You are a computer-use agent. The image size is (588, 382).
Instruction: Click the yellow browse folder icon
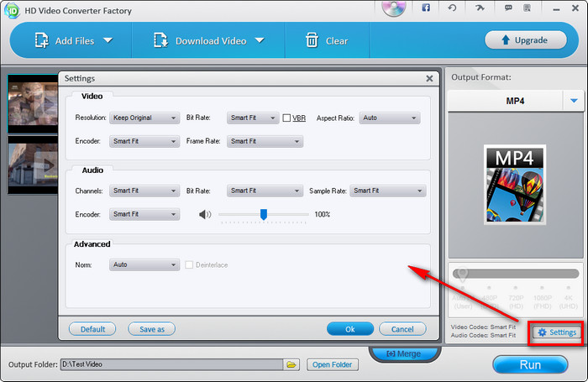coord(291,364)
